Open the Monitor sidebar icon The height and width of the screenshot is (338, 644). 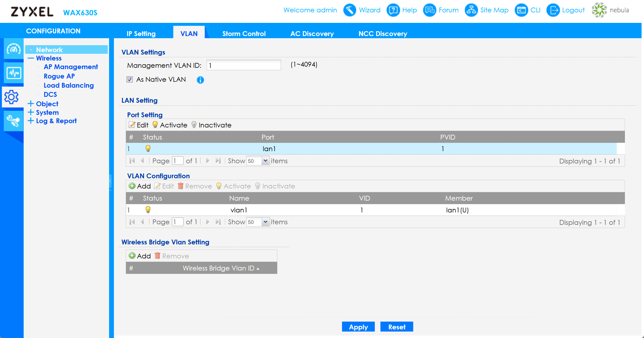[13, 73]
